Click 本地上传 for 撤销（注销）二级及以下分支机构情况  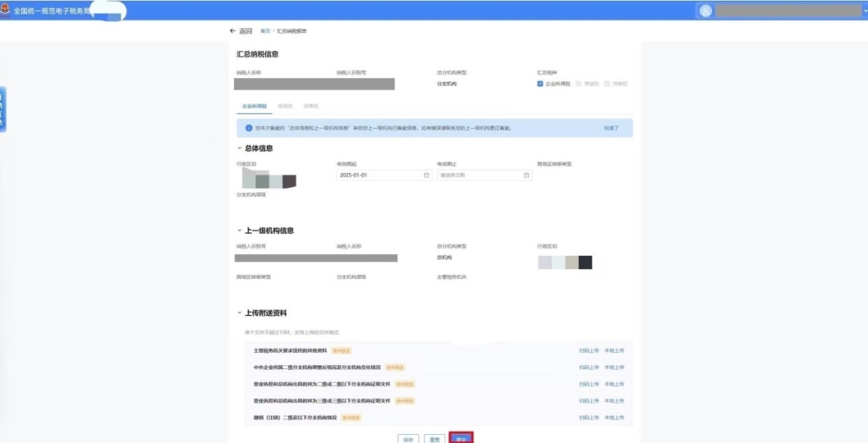point(614,417)
